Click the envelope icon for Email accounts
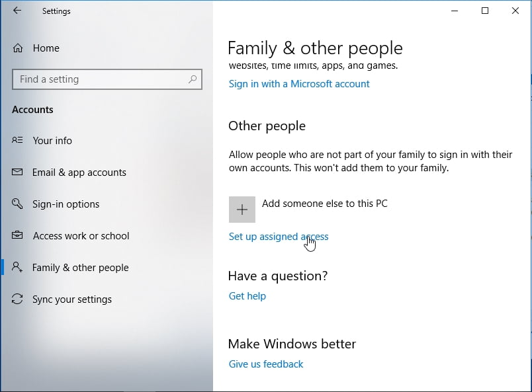Viewport: 532px width, 392px height. (18, 173)
